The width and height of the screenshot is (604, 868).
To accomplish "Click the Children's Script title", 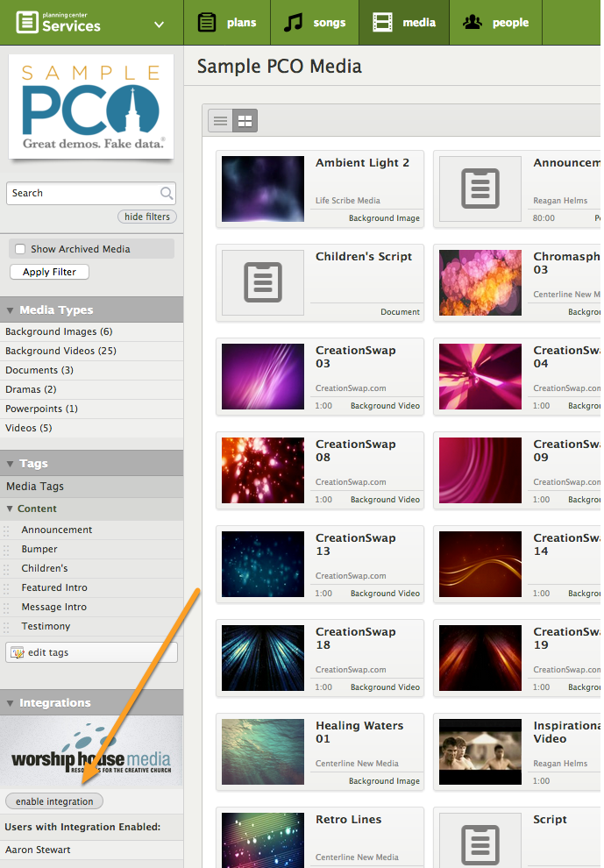I will [364, 257].
